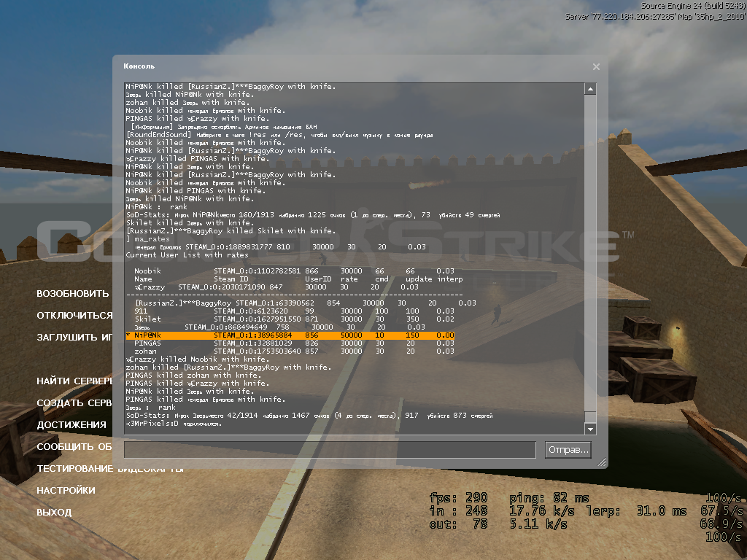Open НАСТРОЙКИ in the main menu
Screen dimensions: 747x560
tap(66, 491)
